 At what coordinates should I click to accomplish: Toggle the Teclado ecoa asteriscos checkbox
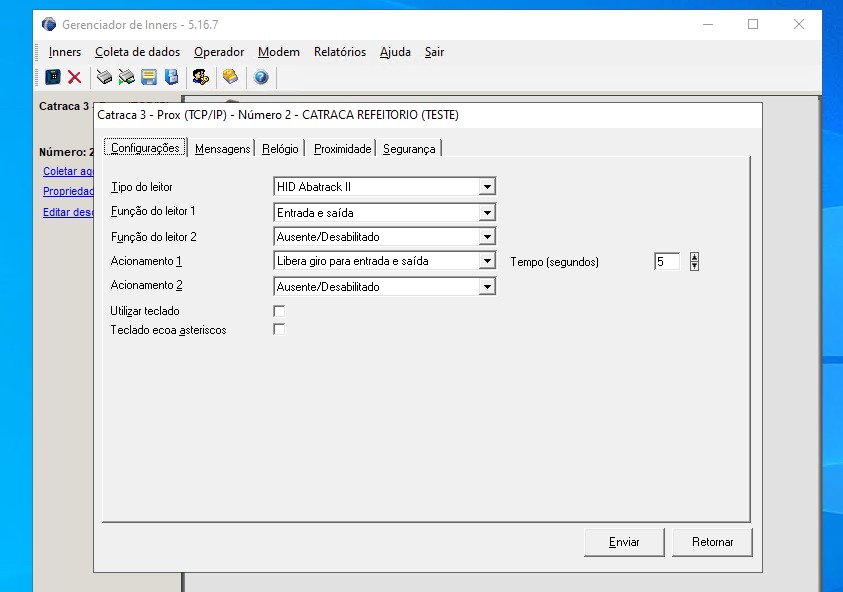click(279, 330)
